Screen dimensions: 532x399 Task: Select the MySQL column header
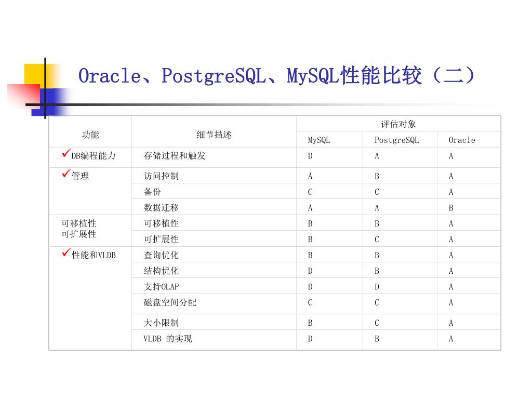[318, 140]
